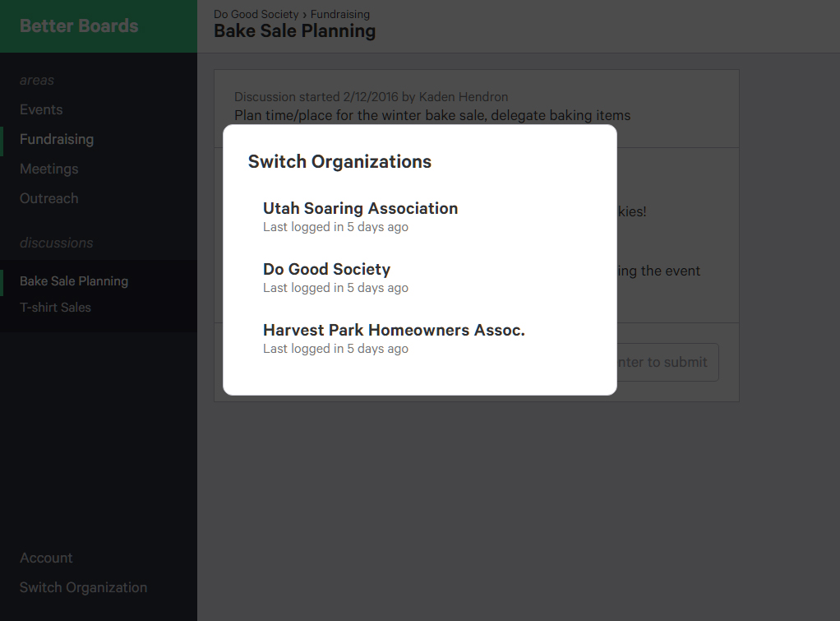Open Bake Sale Planning discussion

tap(74, 281)
